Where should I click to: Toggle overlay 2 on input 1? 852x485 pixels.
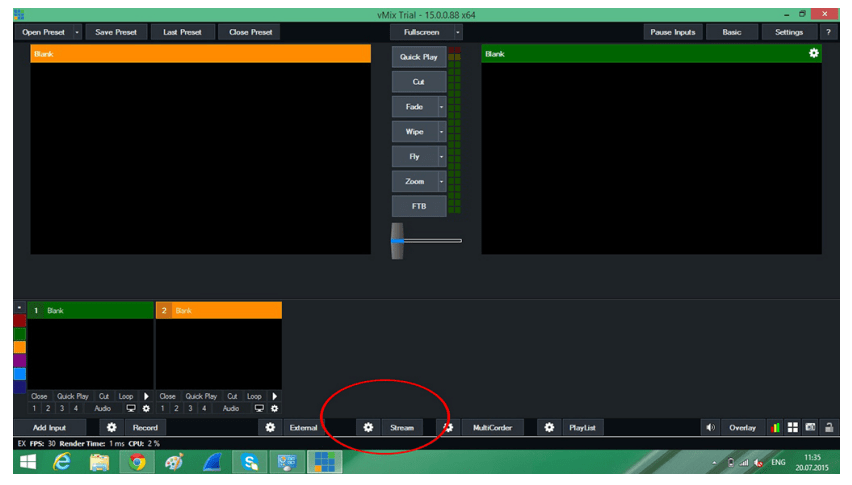point(48,408)
